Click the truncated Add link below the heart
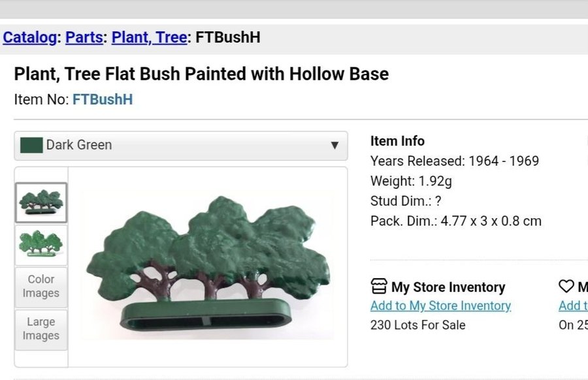Viewport: 588px width, 380px height. coord(573,306)
